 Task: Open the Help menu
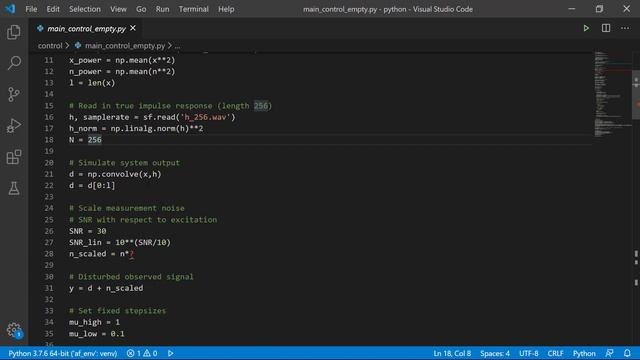pyautogui.click(x=226, y=9)
